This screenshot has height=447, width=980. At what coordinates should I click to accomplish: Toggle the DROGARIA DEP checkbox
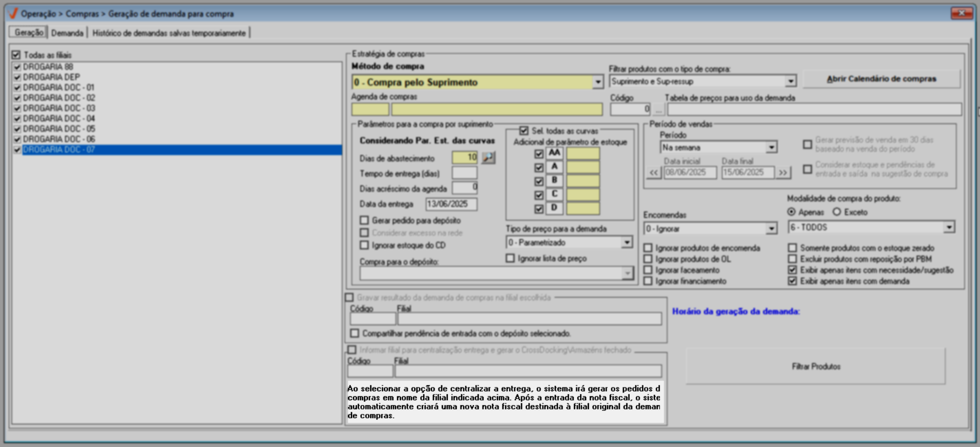tap(17, 78)
